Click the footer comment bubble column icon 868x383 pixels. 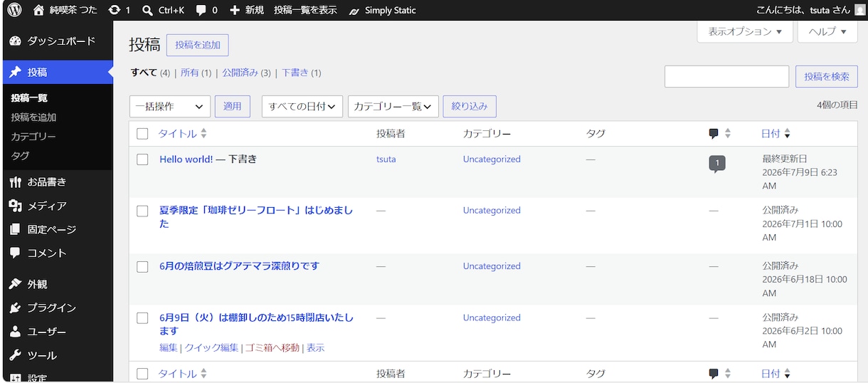714,374
